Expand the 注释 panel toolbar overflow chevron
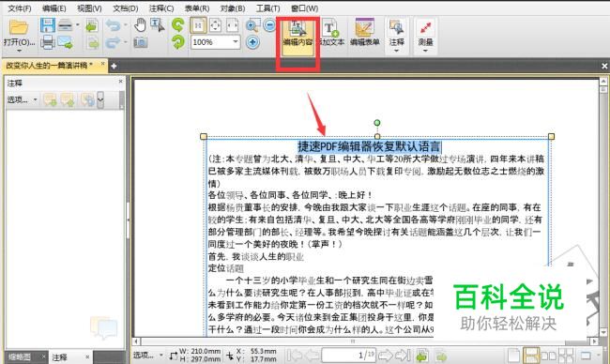610x364 pixels. pyautogui.click(x=100, y=100)
